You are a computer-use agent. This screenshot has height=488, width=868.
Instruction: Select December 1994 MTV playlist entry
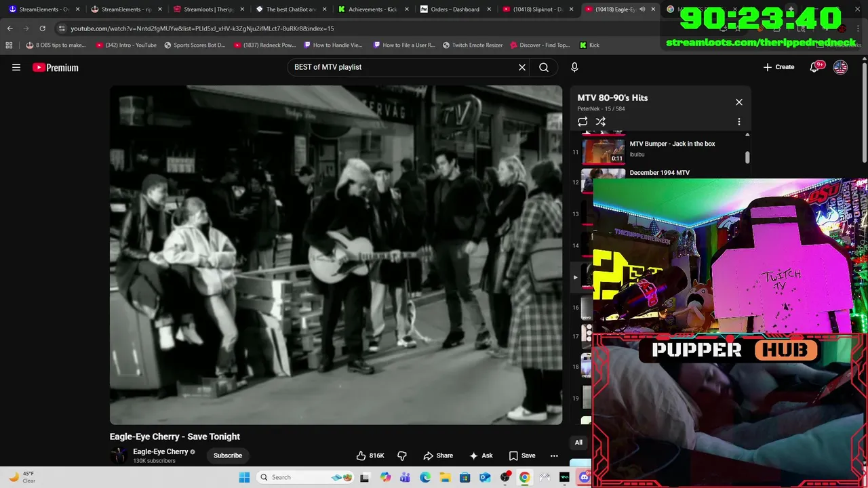click(659, 173)
